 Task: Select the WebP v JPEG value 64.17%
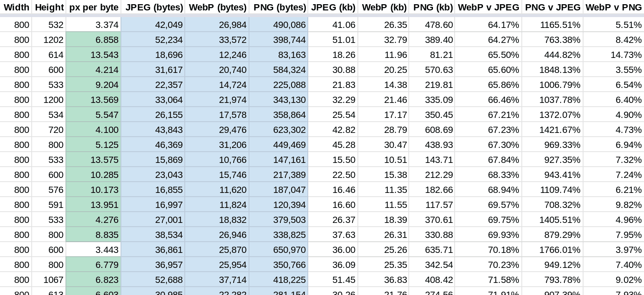pyautogui.click(x=488, y=25)
